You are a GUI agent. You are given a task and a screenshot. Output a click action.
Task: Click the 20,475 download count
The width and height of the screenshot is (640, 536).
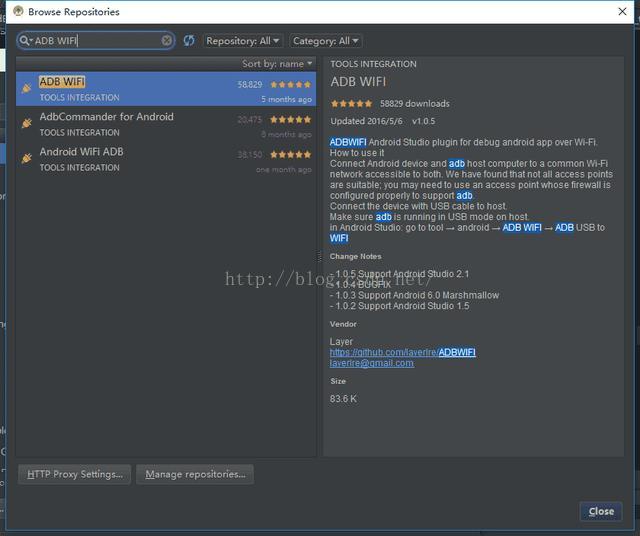click(249, 120)
